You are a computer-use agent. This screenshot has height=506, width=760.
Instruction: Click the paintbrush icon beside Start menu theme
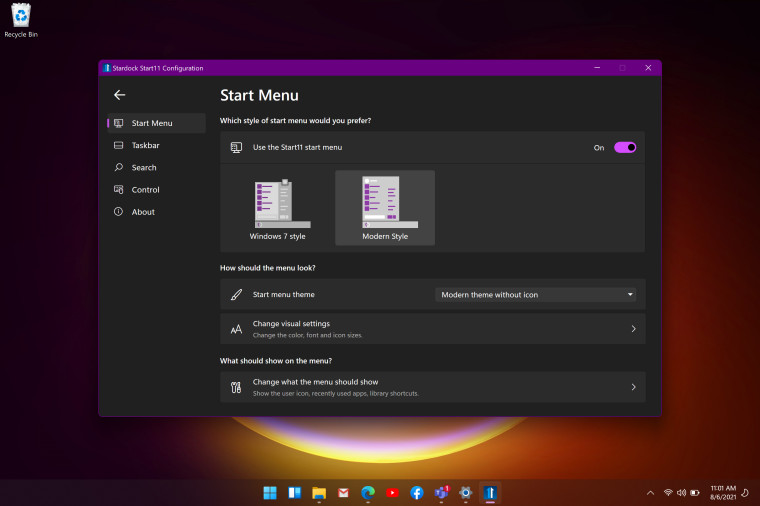(236, 295)
